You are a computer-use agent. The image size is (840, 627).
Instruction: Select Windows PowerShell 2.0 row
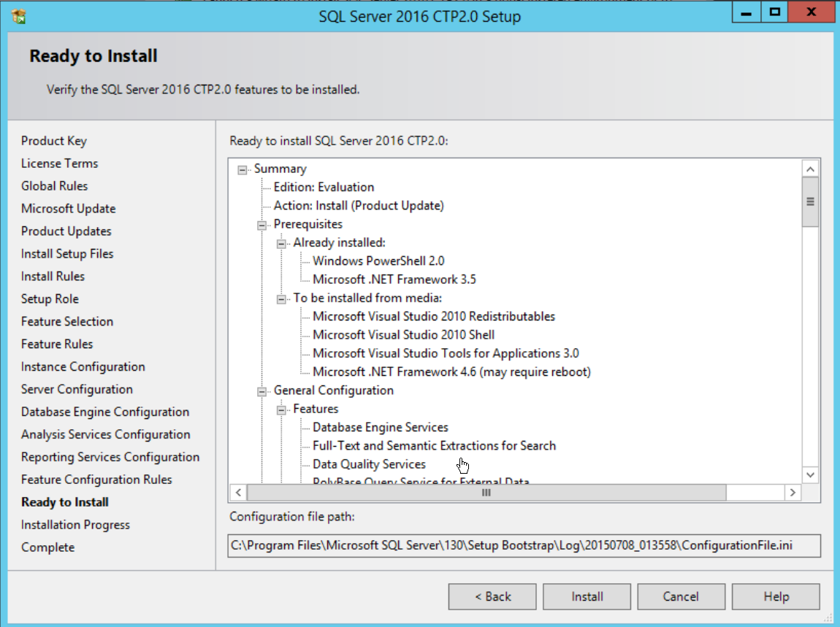click(378, 261)
